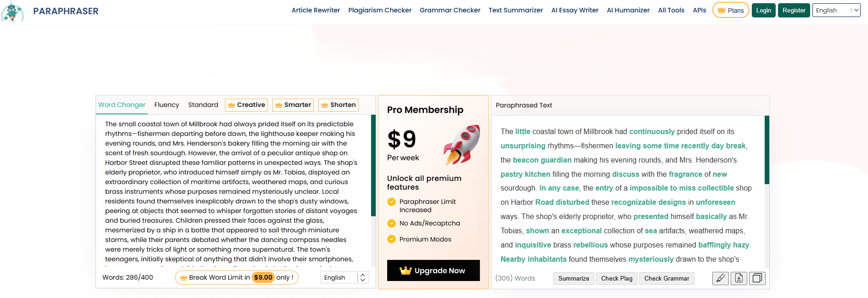Click the Summarize button
The height and width of the screenshot is (298, 868).
coord(573,278)
